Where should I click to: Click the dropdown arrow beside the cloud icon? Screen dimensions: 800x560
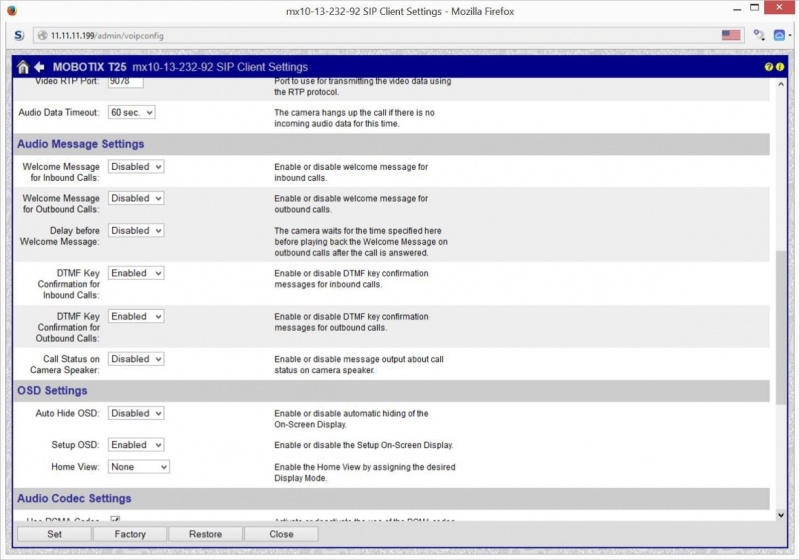pos(789,36)
